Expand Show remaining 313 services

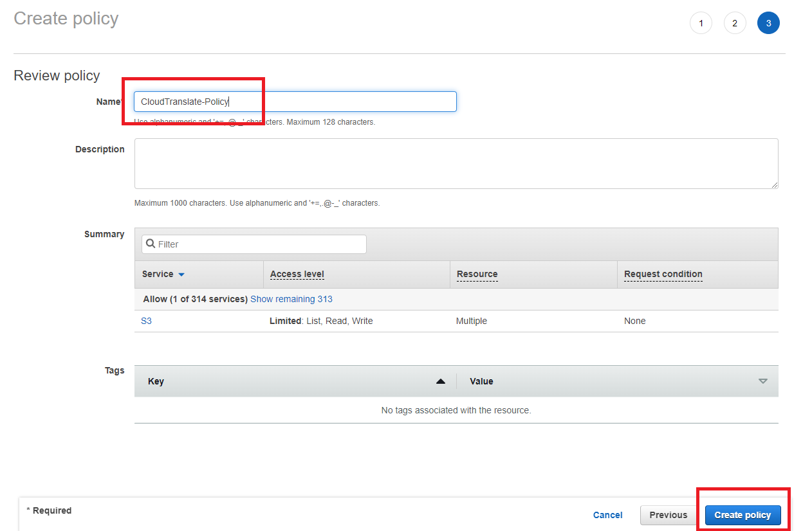[x=291, y=299]
